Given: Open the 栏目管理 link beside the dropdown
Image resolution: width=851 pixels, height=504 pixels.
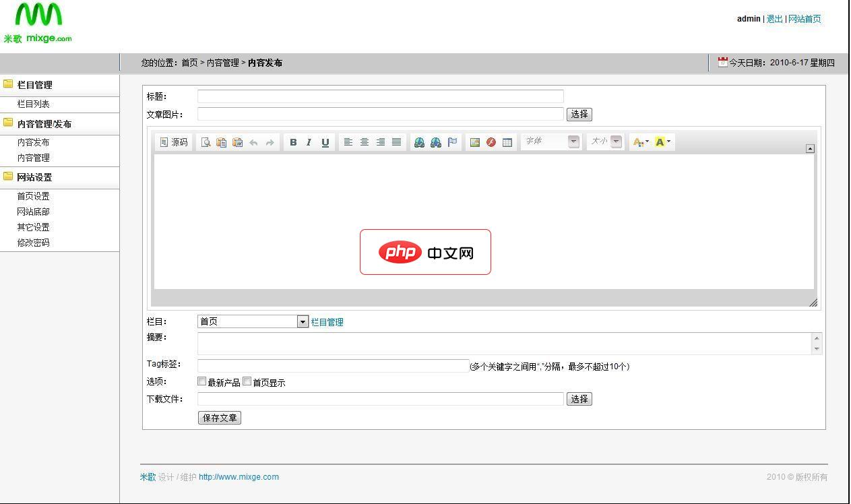Looking at the screenshot, I should tap(327, 321).
